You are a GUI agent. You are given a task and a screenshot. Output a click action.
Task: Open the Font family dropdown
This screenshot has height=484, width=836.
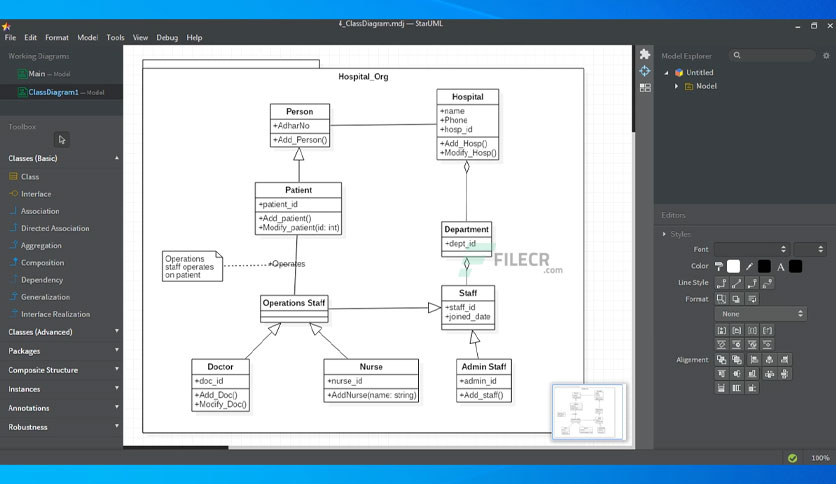click(x=752, y=249)
